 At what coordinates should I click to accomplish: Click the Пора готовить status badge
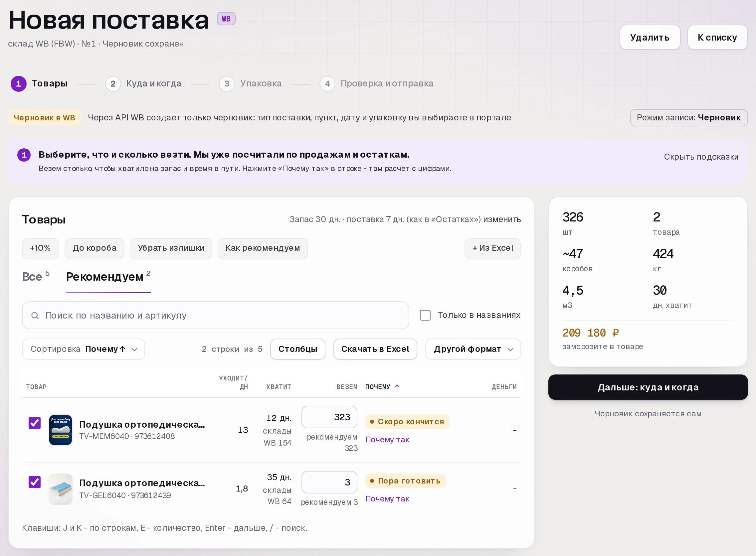point(405,481)
